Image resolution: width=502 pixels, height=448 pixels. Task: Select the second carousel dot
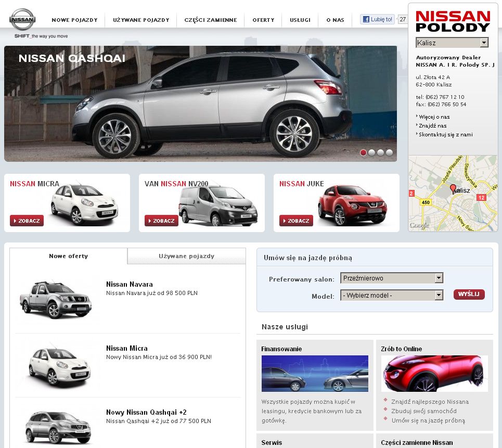(372, 152)
